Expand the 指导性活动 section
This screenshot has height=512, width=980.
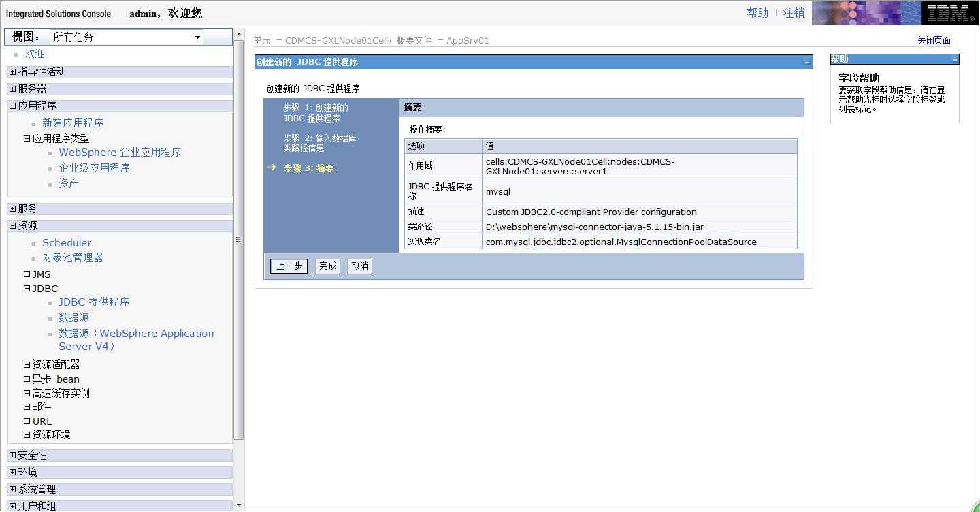[x=12, y=71]
